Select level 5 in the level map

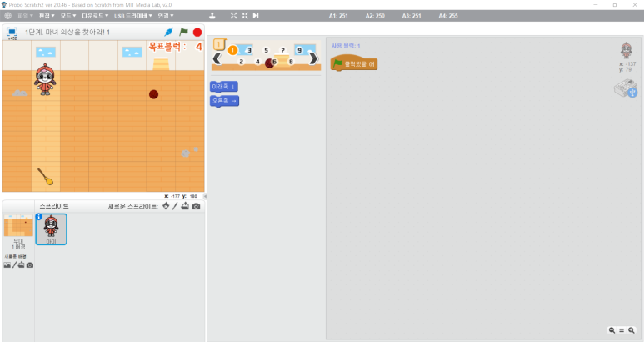[x=266, y=50]
